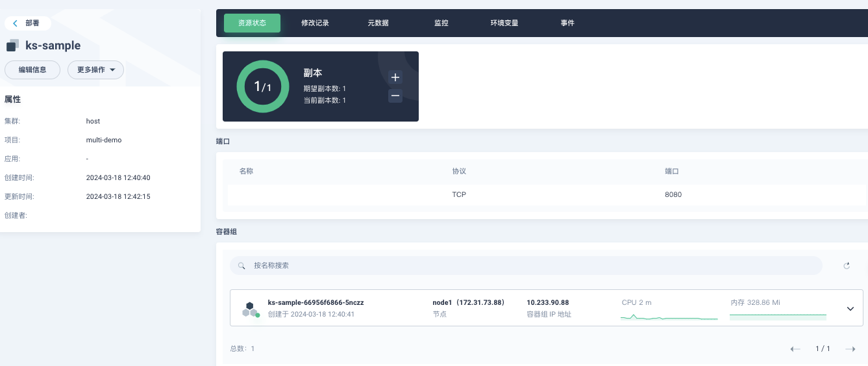Image resolution: width=868 pixels, height=366 pixels.
Task: Open the 事件 tab
Action: (x=567, y=23)
